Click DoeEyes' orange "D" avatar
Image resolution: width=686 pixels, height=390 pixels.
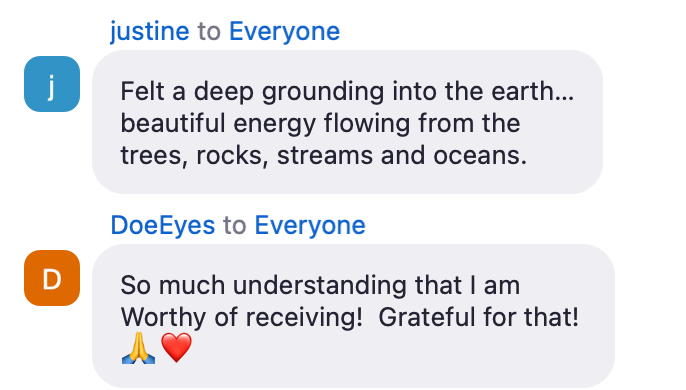pyautogui.click(x=52, y=278)
